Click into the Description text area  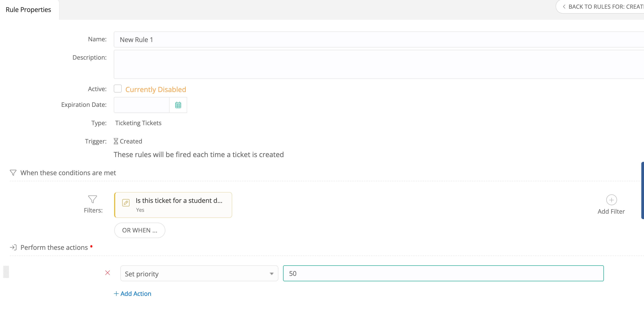pos(375,64)
